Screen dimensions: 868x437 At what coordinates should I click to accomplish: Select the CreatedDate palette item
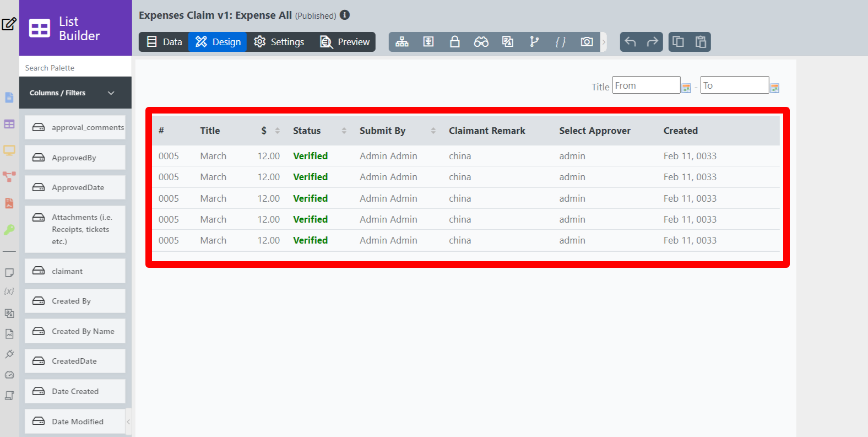click(75, 361)
